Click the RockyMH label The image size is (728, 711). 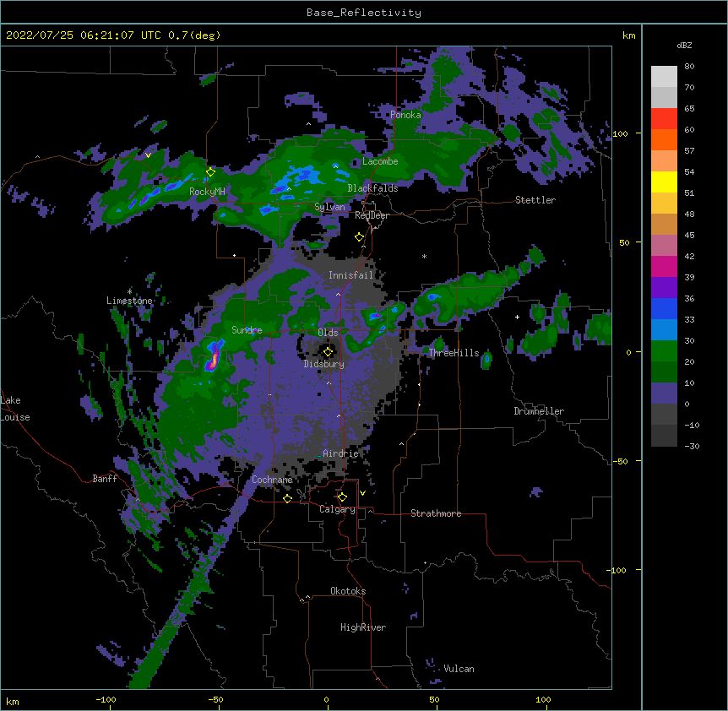pyautogui.click(x=207, y=192)
